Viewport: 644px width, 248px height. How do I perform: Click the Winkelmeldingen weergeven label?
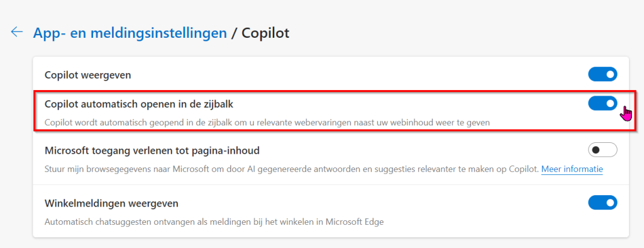111,203
